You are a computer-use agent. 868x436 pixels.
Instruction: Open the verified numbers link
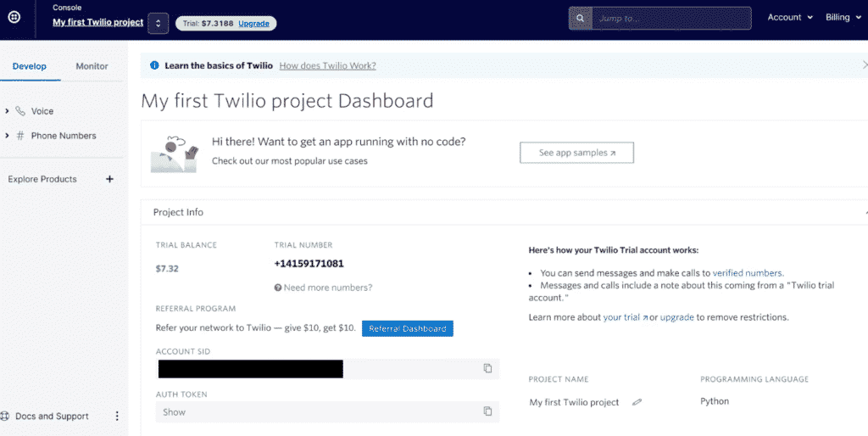(x=748, y=273)
